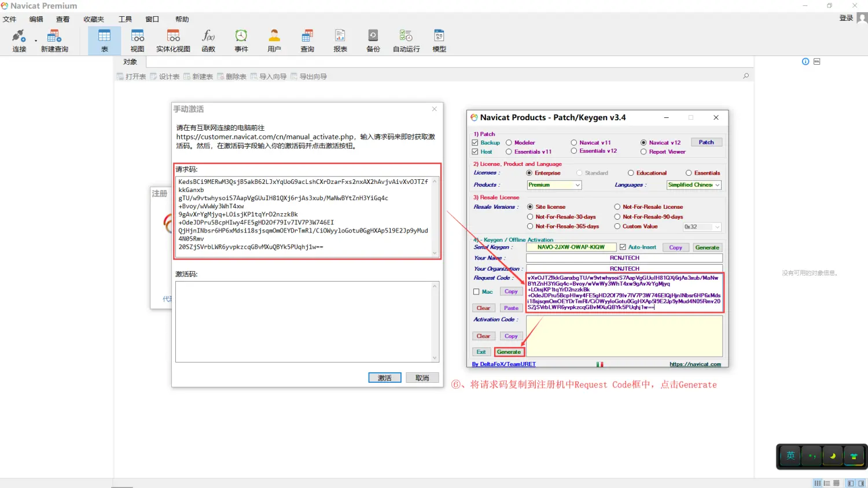Open the 自动运行 (Automation) toolbar icon
This screenshot has width=868, height=488.
coord(406,40)
